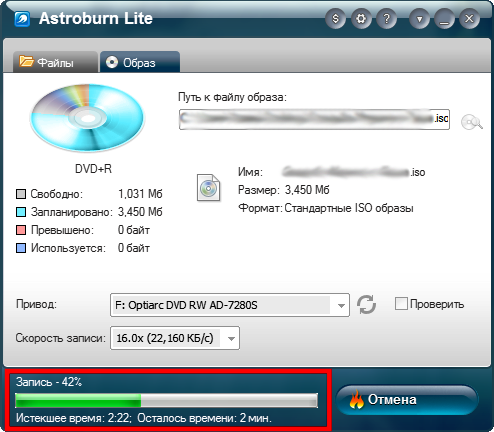Click the image file path input field
The width and height of the screenshot is (494, 432).
pos(314,119)
